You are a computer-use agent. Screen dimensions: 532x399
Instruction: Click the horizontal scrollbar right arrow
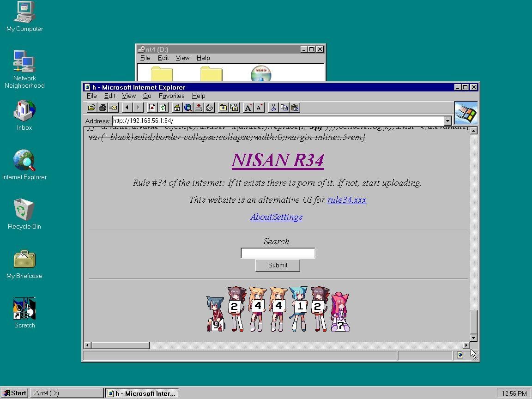pyautogui.click(x=466, y=345)
